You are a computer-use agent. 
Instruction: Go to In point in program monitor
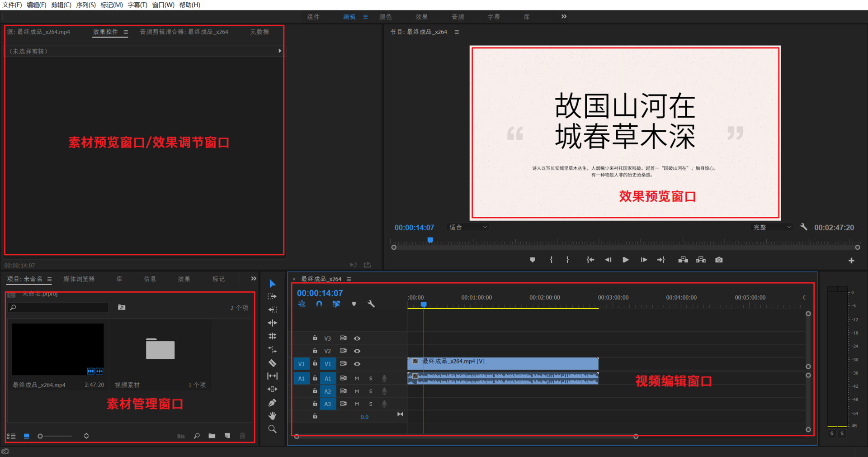[590, 260]
